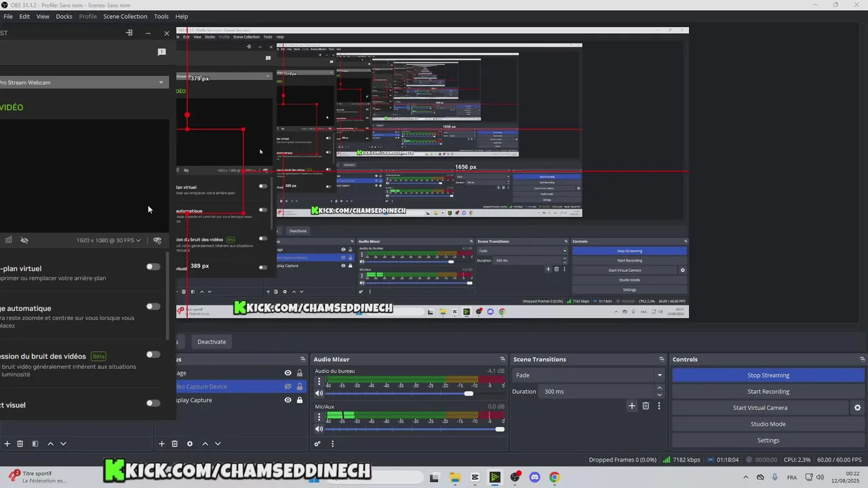Screen dimensions: 868x488
Task: Move the selected source down
Action: [x=218, y=444]
